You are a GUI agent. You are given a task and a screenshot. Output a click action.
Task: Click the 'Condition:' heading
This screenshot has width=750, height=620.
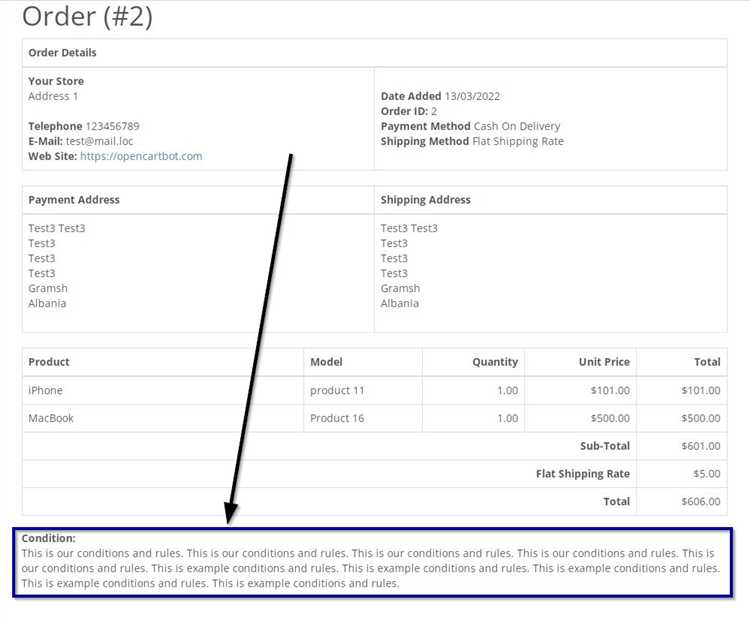coord(48,538)
